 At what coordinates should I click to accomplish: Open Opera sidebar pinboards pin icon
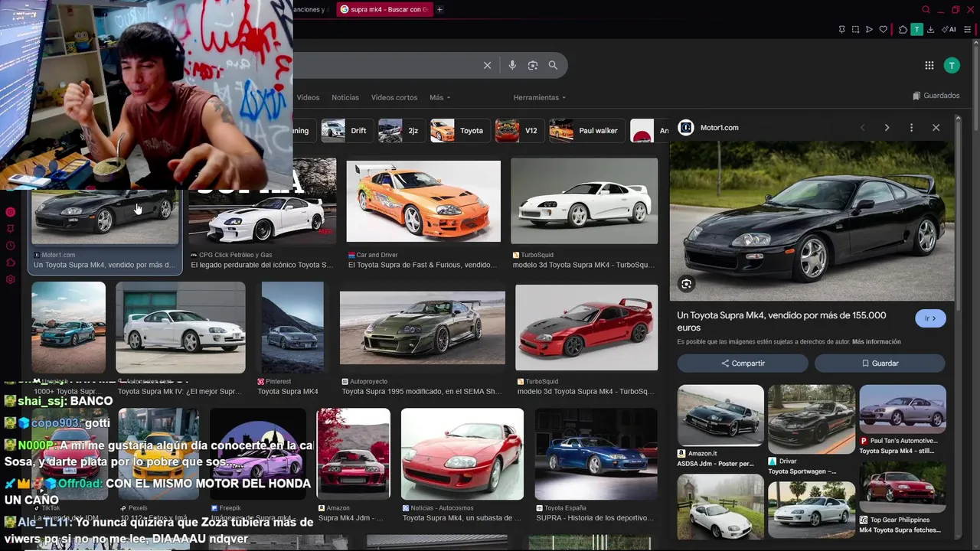tap(11, 229)
